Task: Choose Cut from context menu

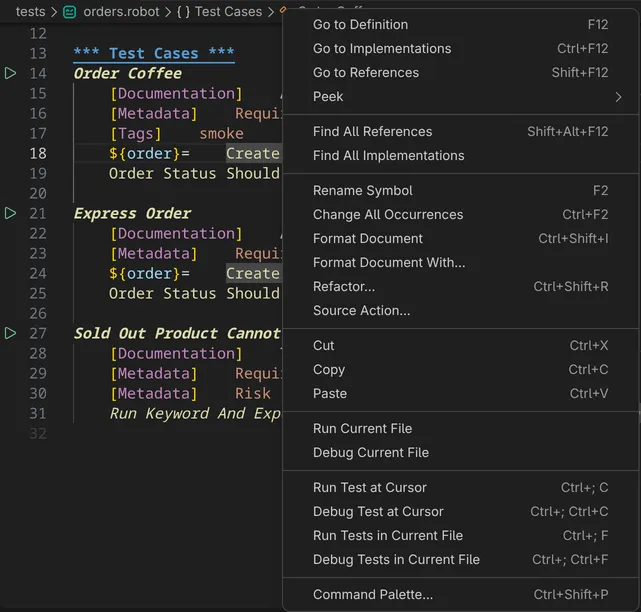Action: [x=460, y=345]
